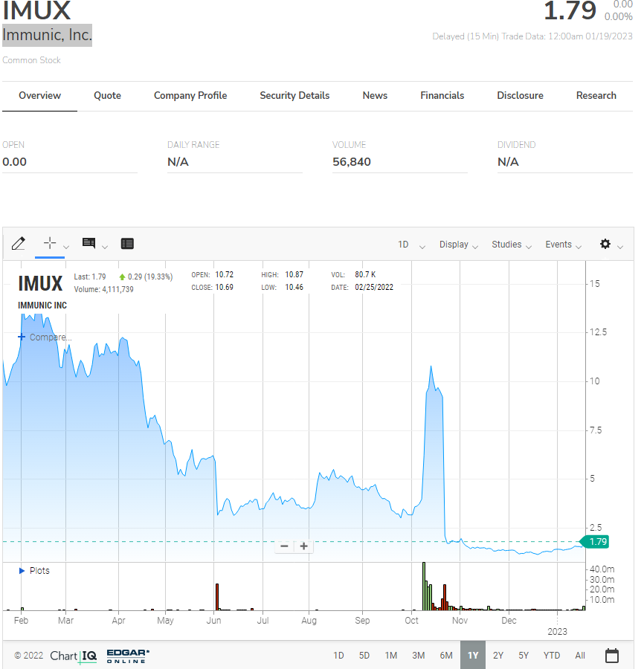Select the pencil drawing tool
The width and height of the screenshot is (644, 669).
(19, 244)
